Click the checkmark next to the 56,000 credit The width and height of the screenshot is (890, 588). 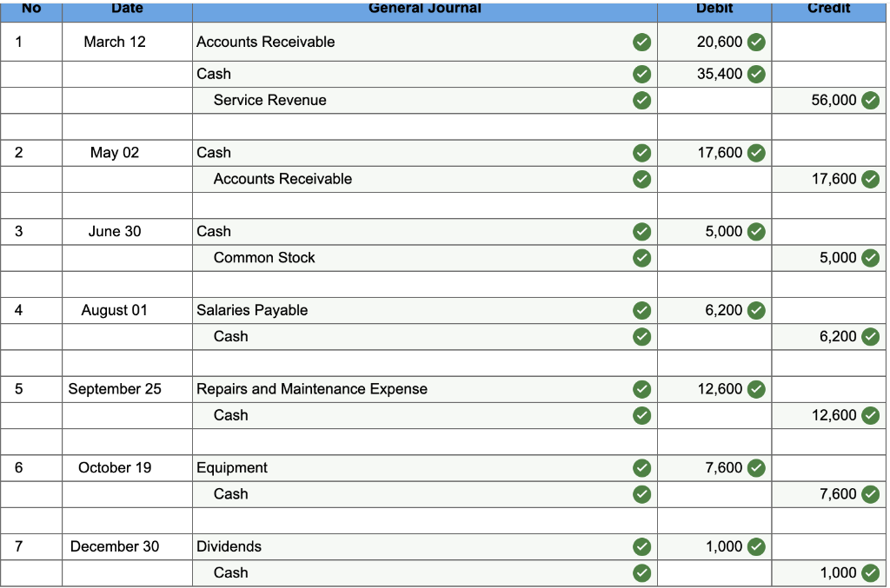click(x=870, y=100)
